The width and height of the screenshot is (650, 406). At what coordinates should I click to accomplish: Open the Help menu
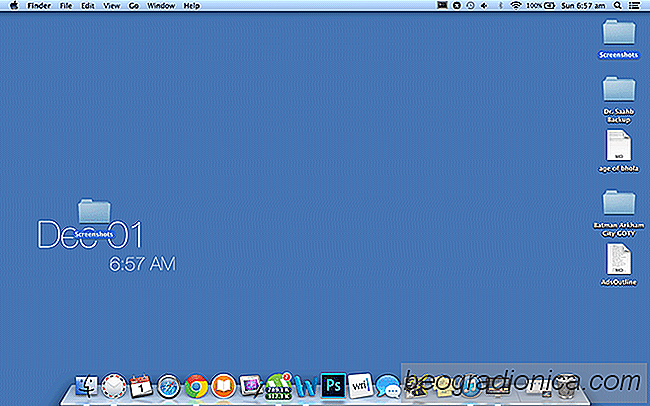[x=192, y=6]
